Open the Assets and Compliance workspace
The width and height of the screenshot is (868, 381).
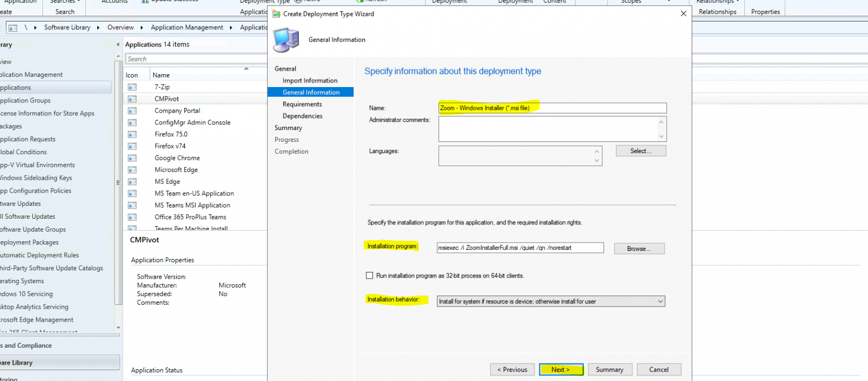pos(59,345)
